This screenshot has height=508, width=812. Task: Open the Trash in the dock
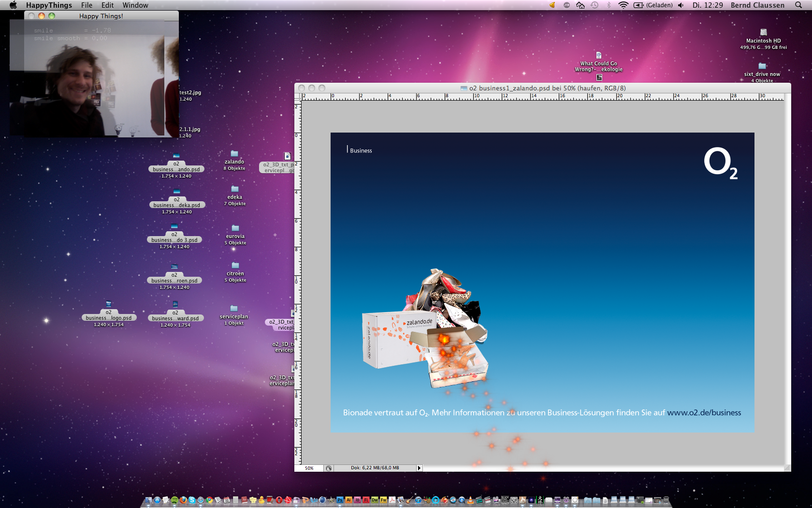[666, 500]
